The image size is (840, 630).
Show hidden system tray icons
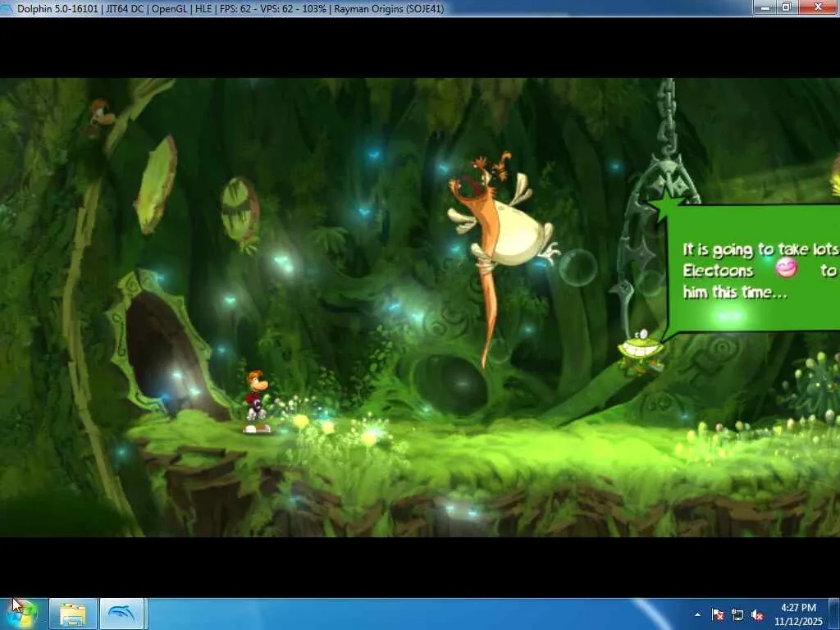click(x=697, y=614)
